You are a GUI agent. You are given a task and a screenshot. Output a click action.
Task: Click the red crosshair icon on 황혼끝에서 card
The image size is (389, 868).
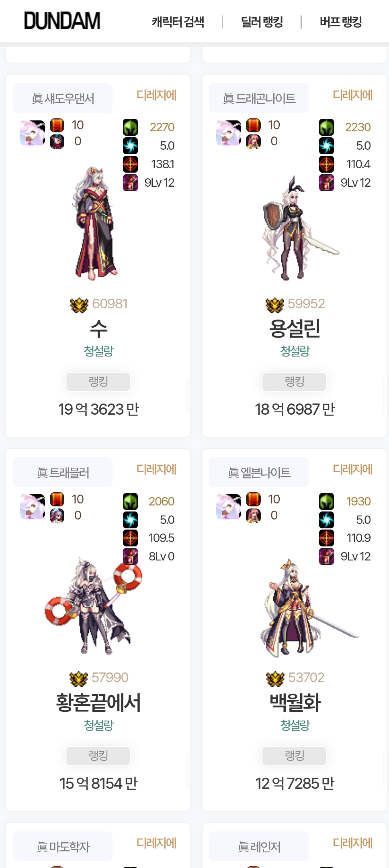(130, 538)
